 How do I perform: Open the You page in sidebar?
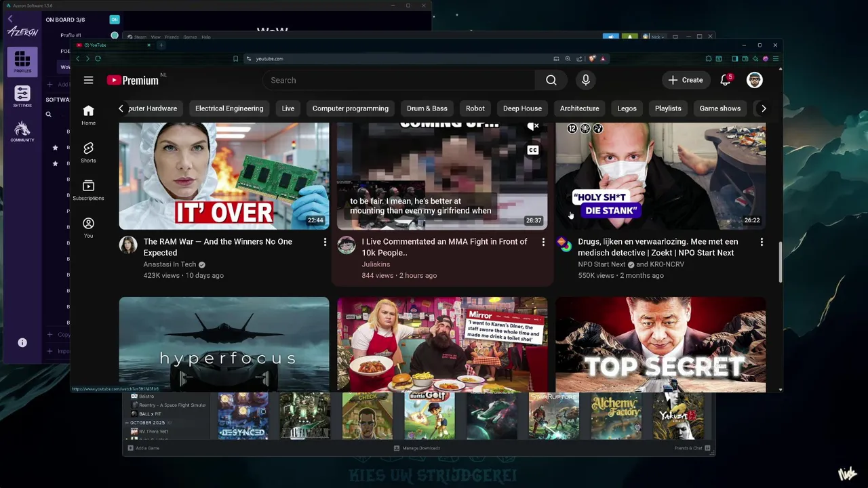click(x=88, y=228)
